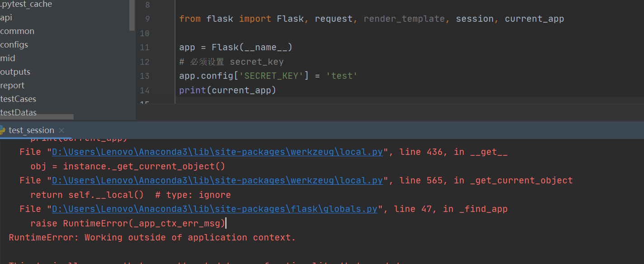Click the project tree horizontal scrollbar
644x264 pixels.
(36, 117)
